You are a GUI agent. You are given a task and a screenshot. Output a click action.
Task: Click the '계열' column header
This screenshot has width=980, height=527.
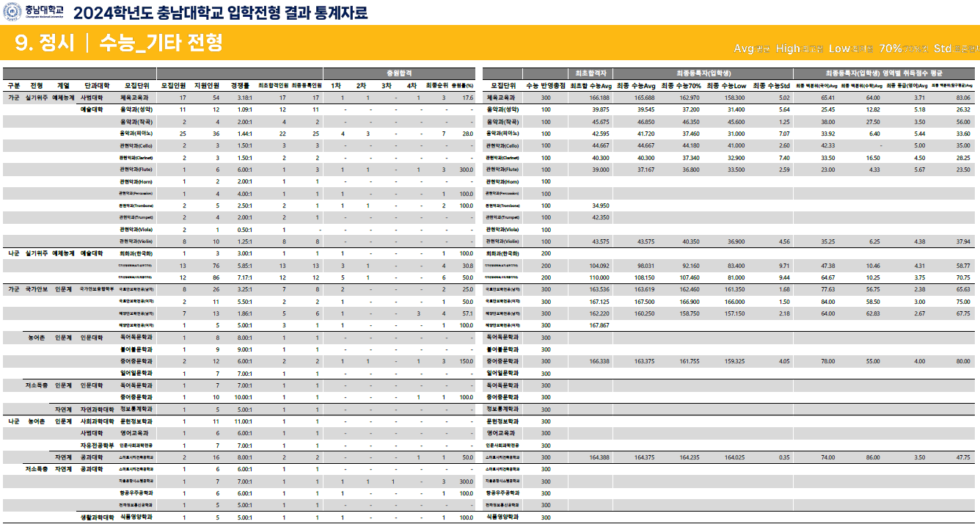(x=64, y=85)
